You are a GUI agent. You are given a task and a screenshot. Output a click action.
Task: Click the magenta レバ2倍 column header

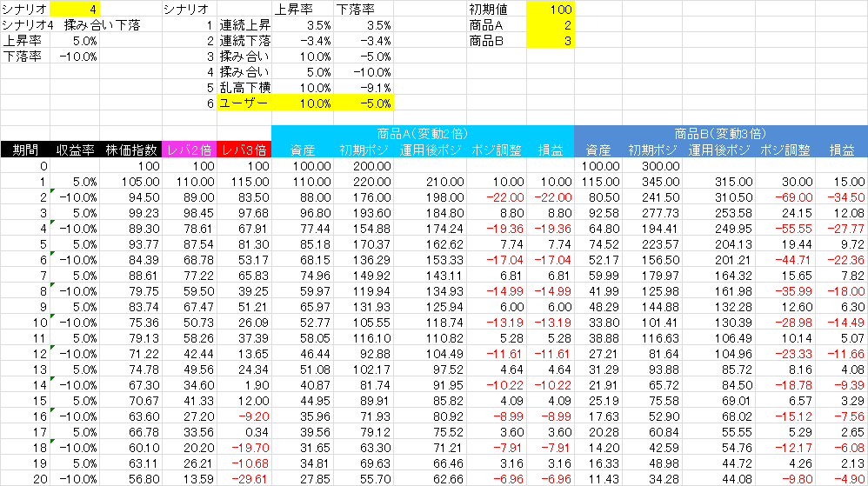[x=190, y=150]
